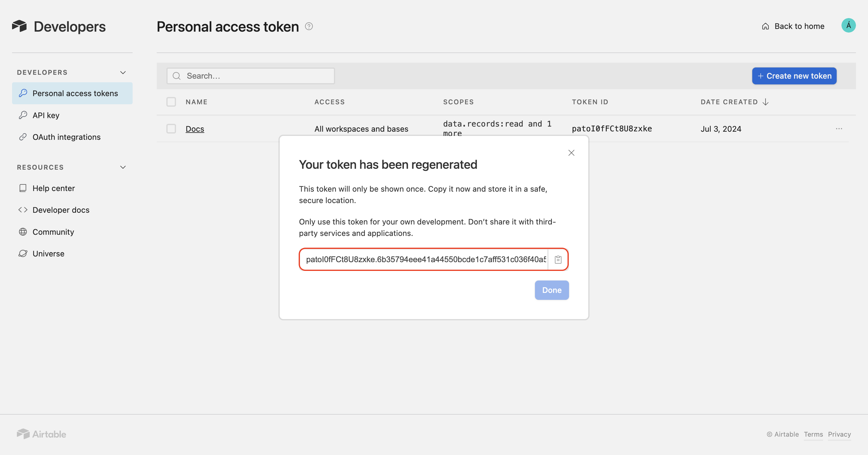Collapse the Developers sidebar section

point(123,72)
